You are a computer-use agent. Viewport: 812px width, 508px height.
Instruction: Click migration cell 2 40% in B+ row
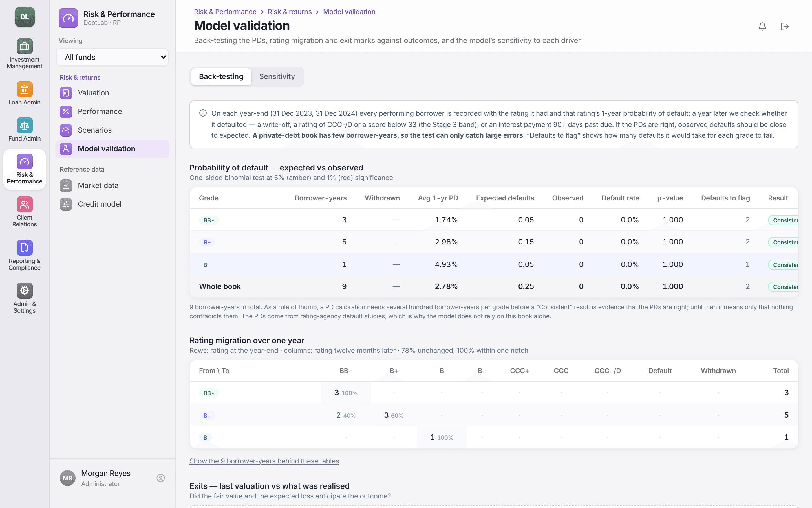pos(346,415)
